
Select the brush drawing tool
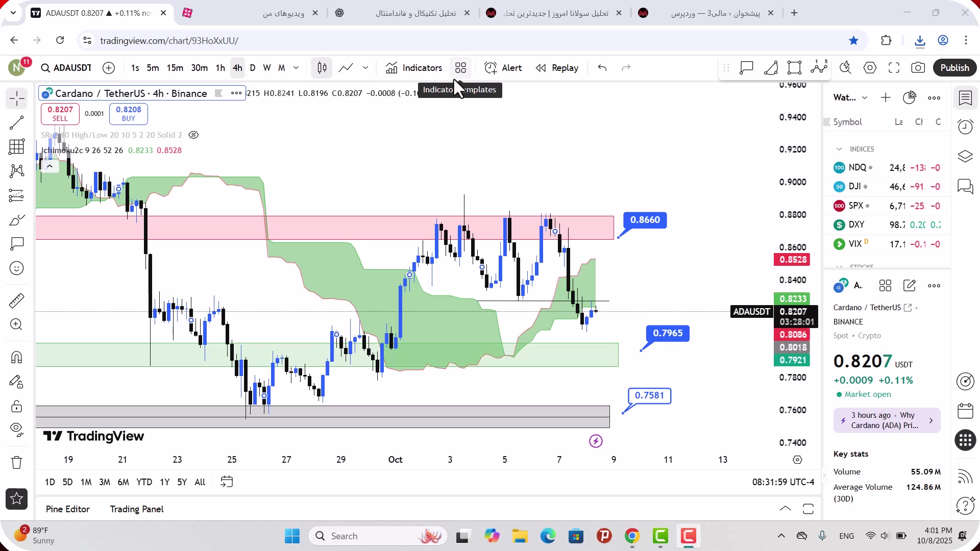pyautogui.click(x=17, y=220)
